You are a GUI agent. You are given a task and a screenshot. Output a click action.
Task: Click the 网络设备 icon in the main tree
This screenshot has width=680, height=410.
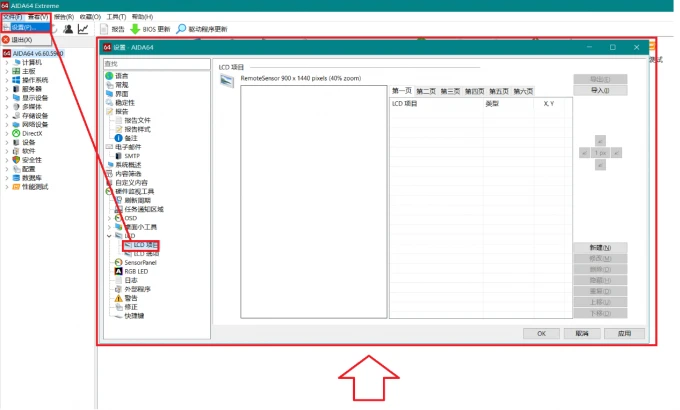point(16,125)
